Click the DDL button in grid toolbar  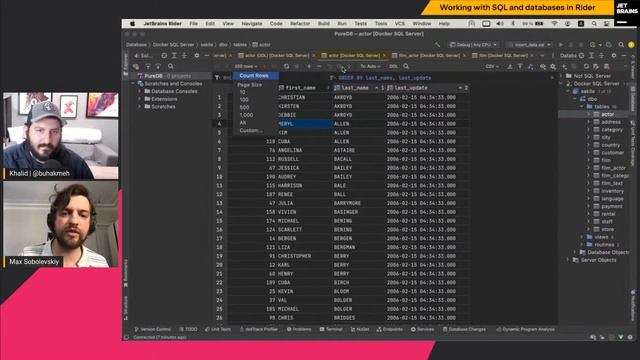[393, 66]
